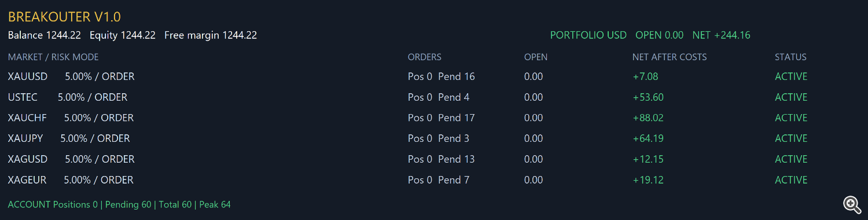Click the BREAKOUTER V1.0 title
The height and width of the screenshot is (220, 868).
click(x=64, y=17)
